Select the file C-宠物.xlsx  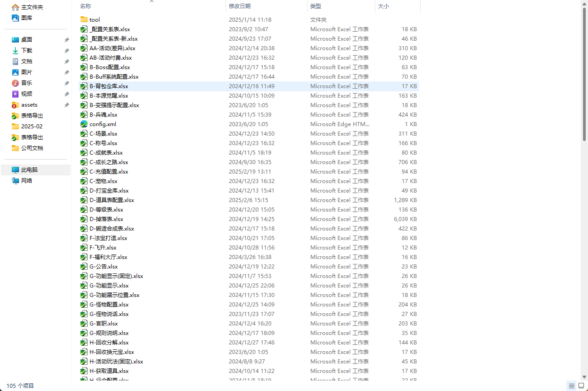click(x=103, y=181)
